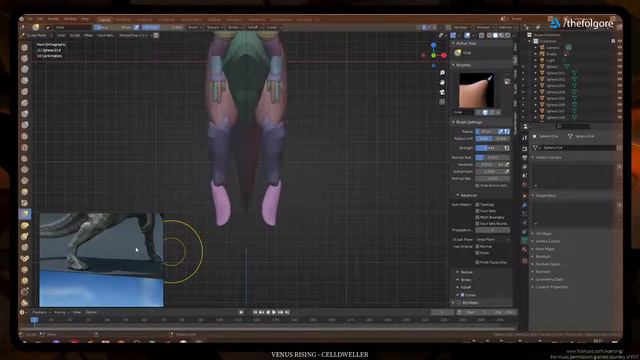
Task: Open the Playback menu in timeline
Action: (x=41, y=312)
